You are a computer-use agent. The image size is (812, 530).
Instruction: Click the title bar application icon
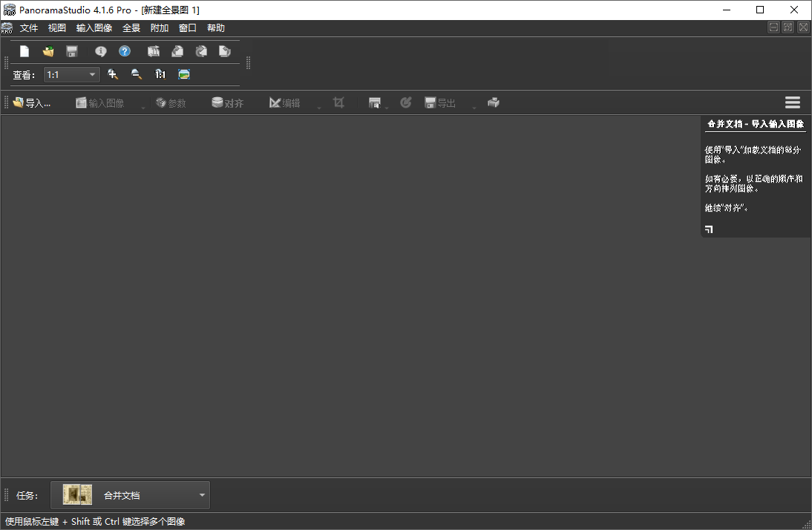point(10,10)
